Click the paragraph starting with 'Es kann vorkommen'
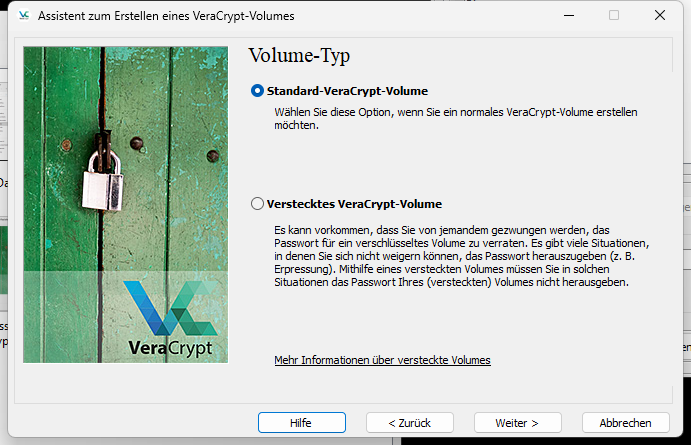This screenshot has height=445, width=691. coord(461,256)
